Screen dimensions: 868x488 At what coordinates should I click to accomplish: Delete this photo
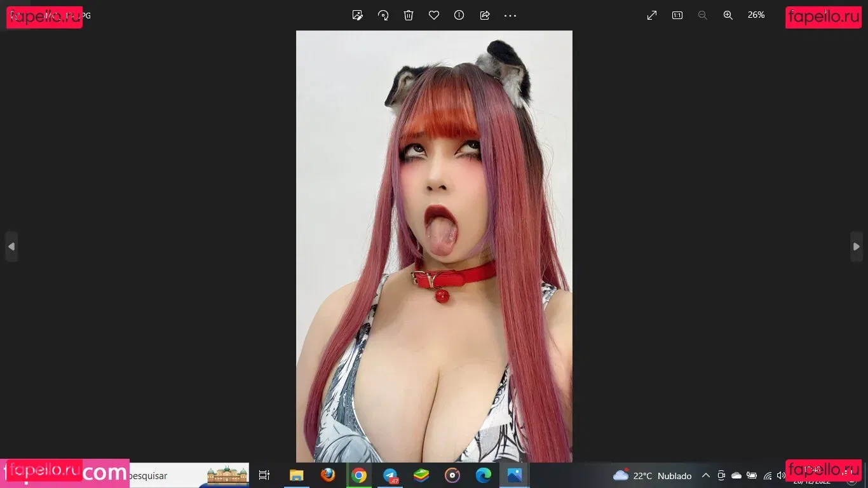tap(408, 15)
